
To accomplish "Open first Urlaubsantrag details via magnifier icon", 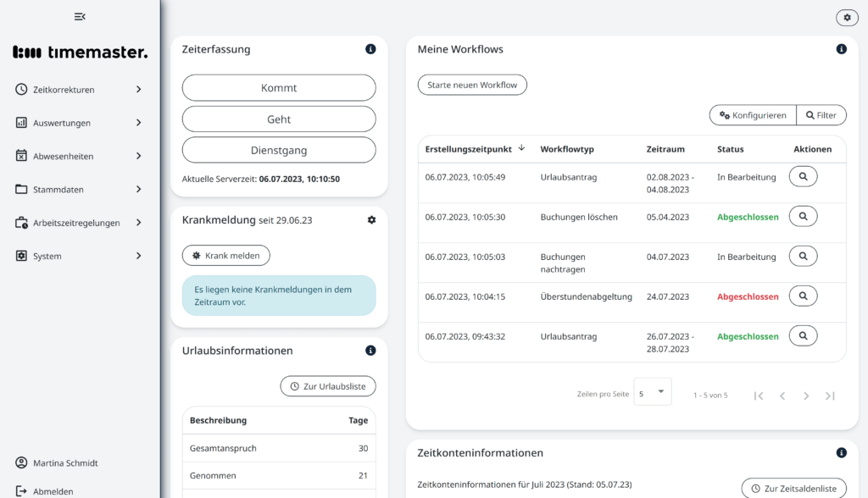I will (803, 176).
